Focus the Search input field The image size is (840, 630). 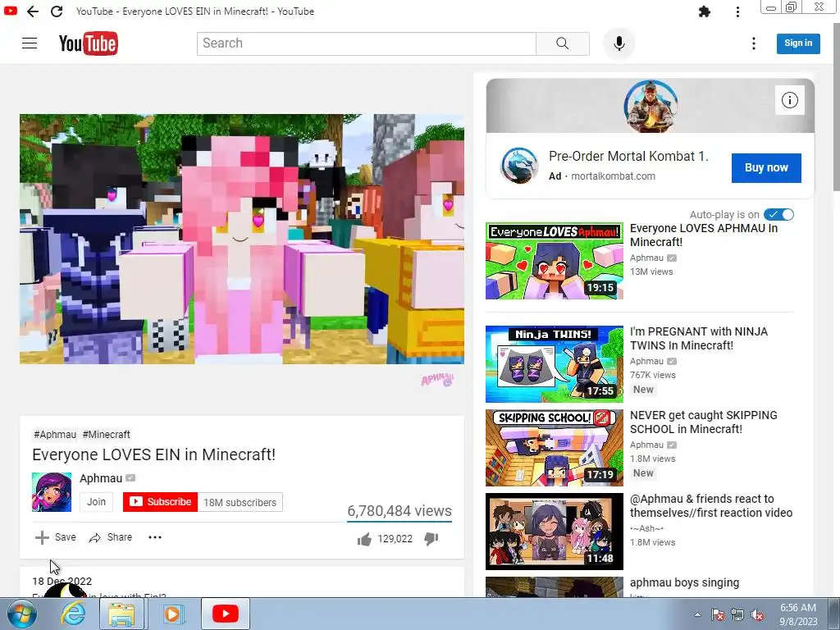coord(367,43)
